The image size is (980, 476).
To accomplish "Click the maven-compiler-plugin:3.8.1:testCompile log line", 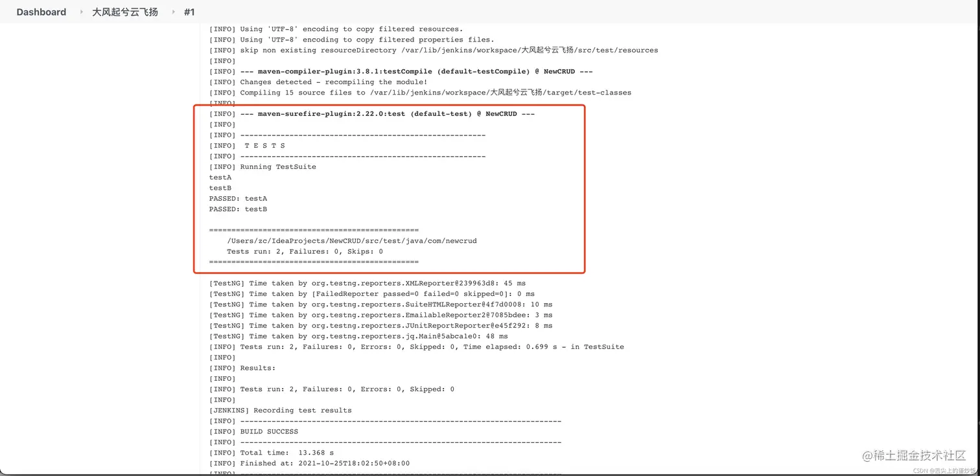I will point(401,71).
